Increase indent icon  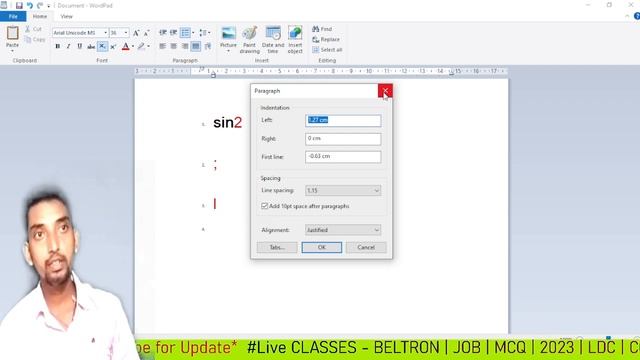[173, 32]
